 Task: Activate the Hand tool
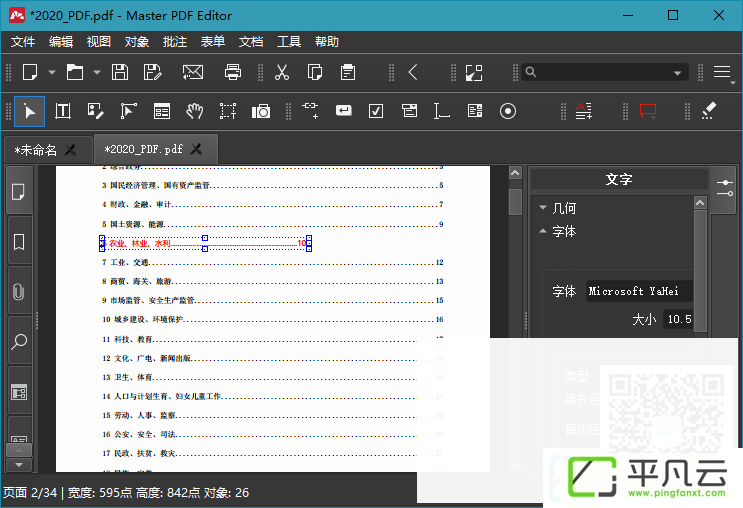(x=194, y=111)
